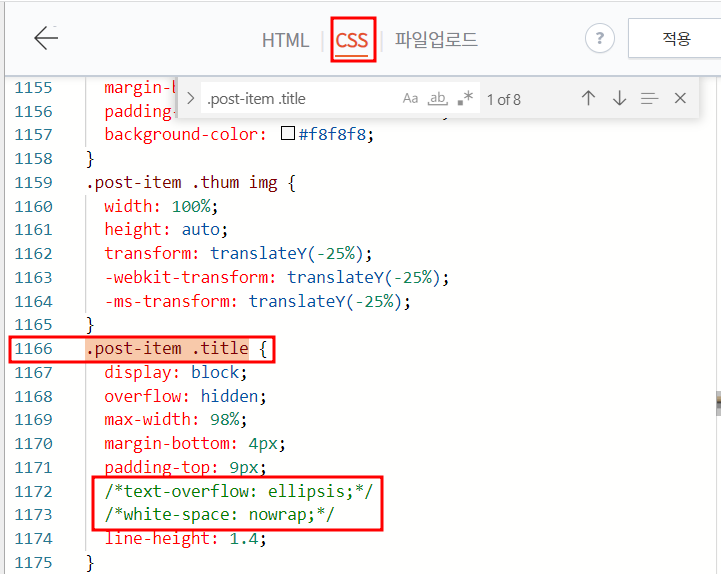Click line number 1166 in the gutter

34,349
